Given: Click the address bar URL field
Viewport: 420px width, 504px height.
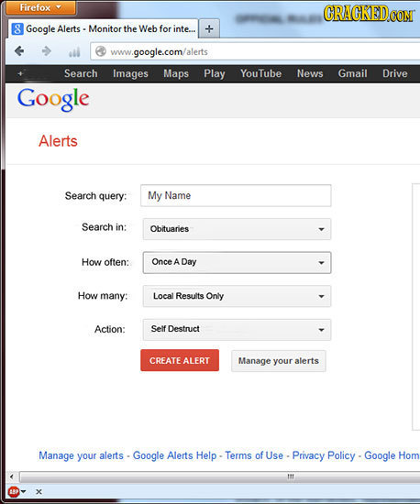Looking at the screenshot, I should tap(255, 51).
